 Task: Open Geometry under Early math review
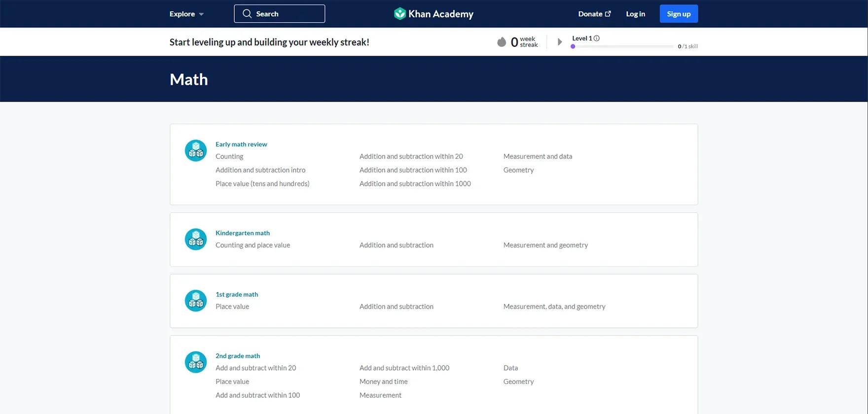519,170
